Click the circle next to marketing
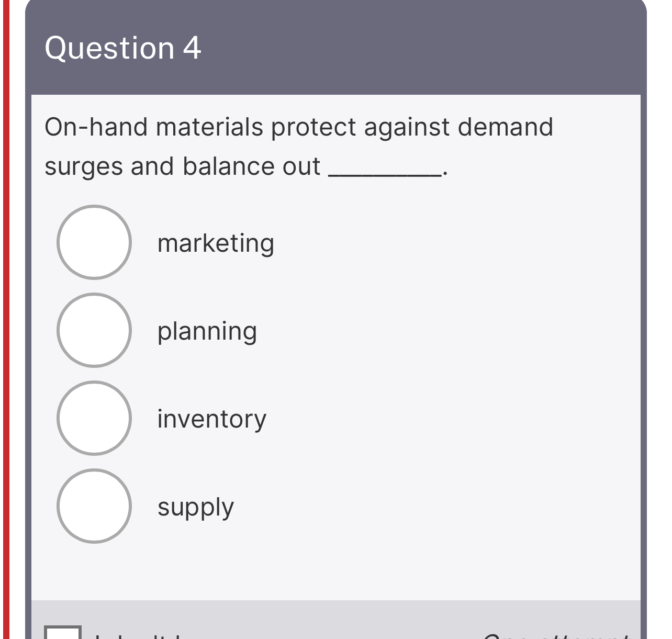 94,242
